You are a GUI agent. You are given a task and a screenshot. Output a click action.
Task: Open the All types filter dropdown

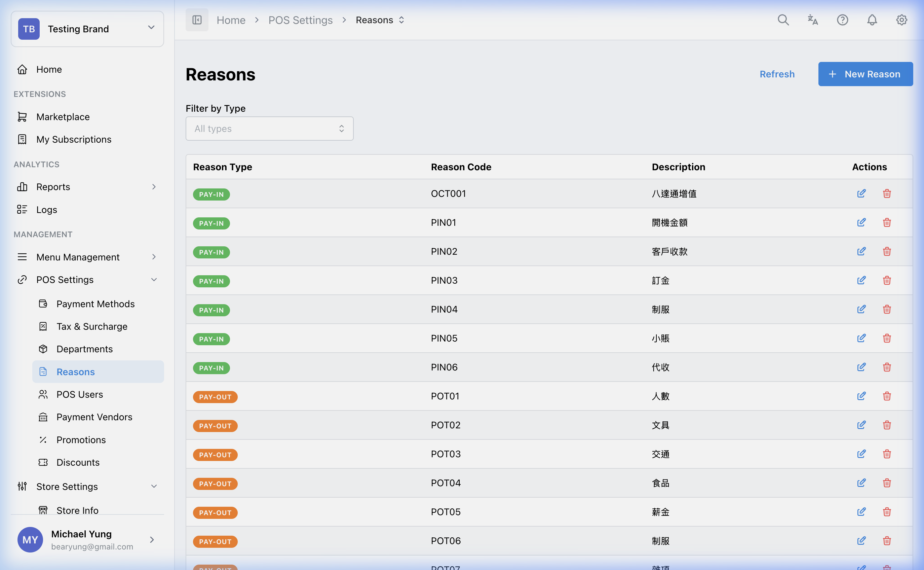[269, 128]
